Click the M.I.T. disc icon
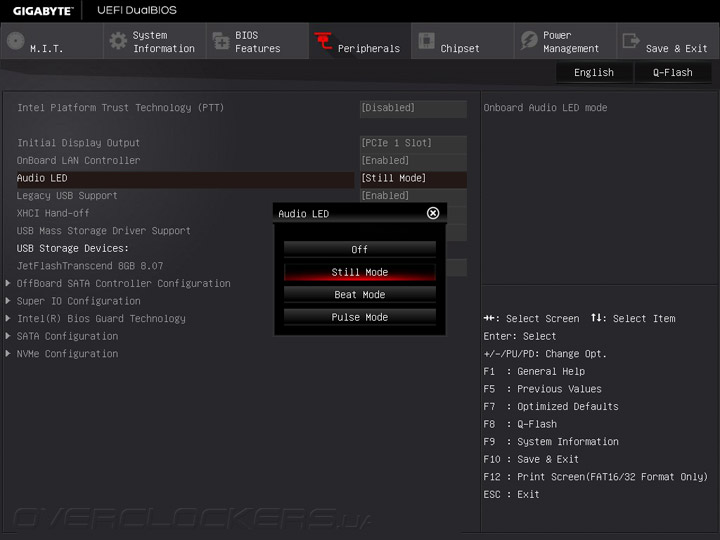The width and height of the screenshot is (720, 540). tap(16, 41)
